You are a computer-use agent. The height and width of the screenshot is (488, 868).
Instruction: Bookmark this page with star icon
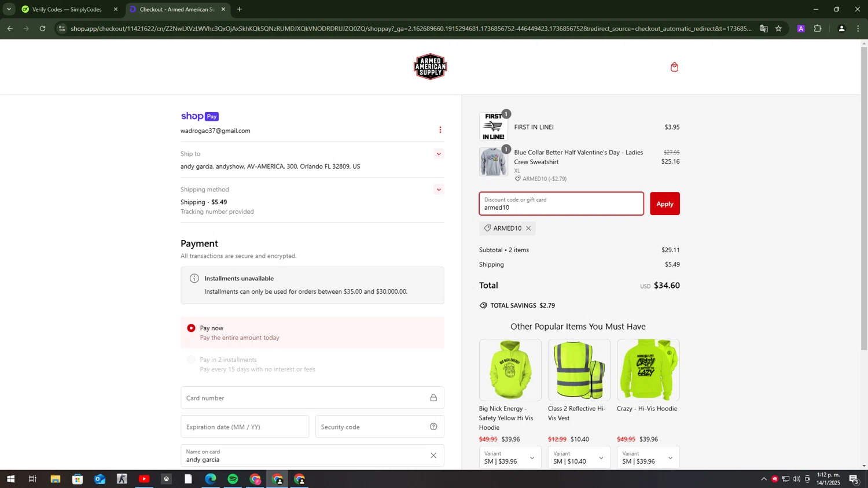pyautogui.click(x=778, y=28)
